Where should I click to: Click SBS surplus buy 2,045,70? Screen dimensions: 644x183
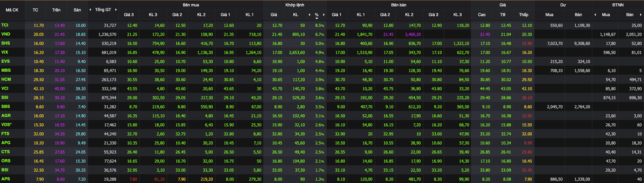coord(555,107)
